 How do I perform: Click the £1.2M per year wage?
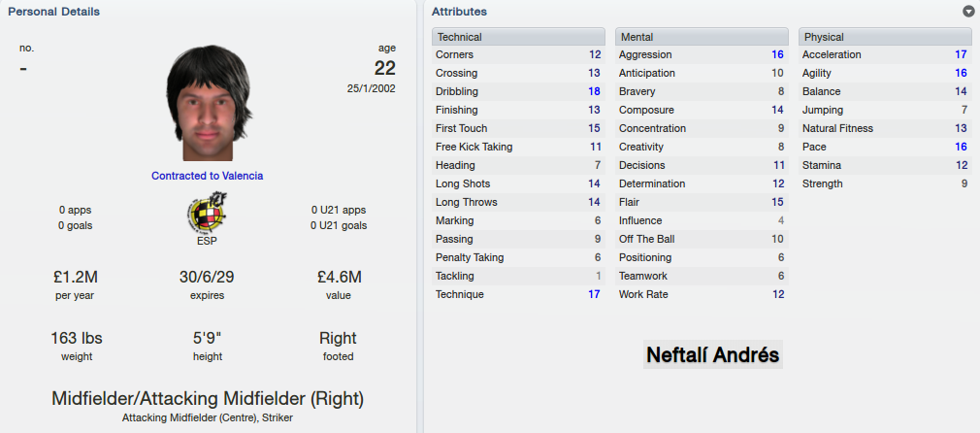click(75, 278)
